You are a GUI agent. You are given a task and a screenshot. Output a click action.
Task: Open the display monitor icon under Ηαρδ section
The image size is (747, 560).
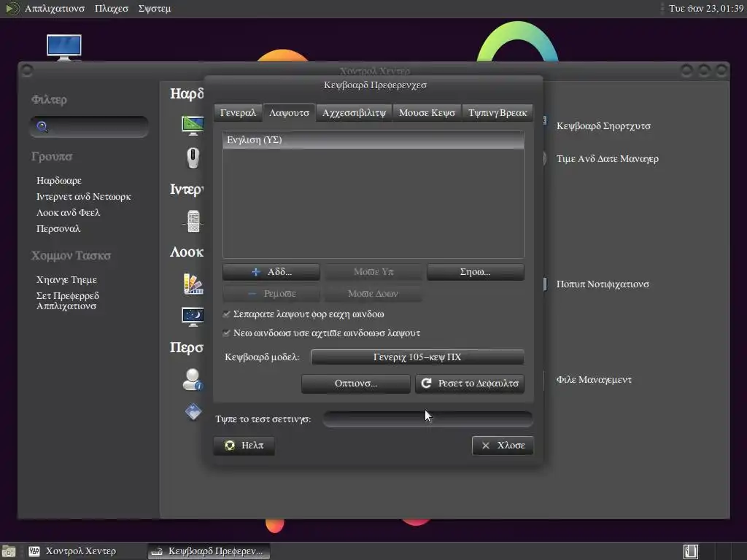click(x=193, y=125)
